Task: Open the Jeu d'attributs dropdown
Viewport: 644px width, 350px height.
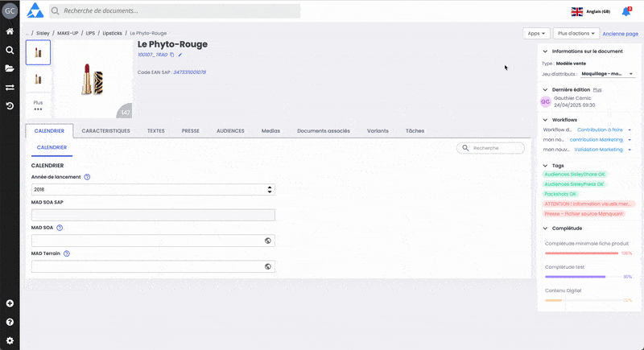Action: pyautogui.click(x=608, y=74)
